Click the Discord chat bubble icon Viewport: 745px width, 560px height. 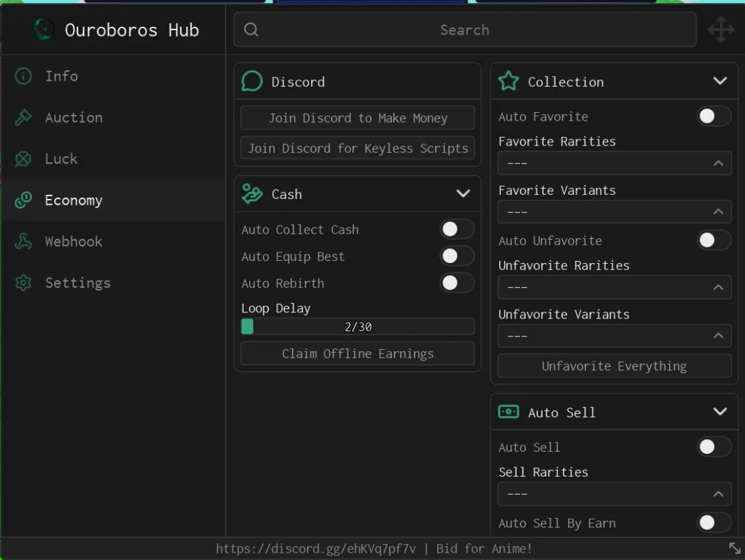(252, 81)
